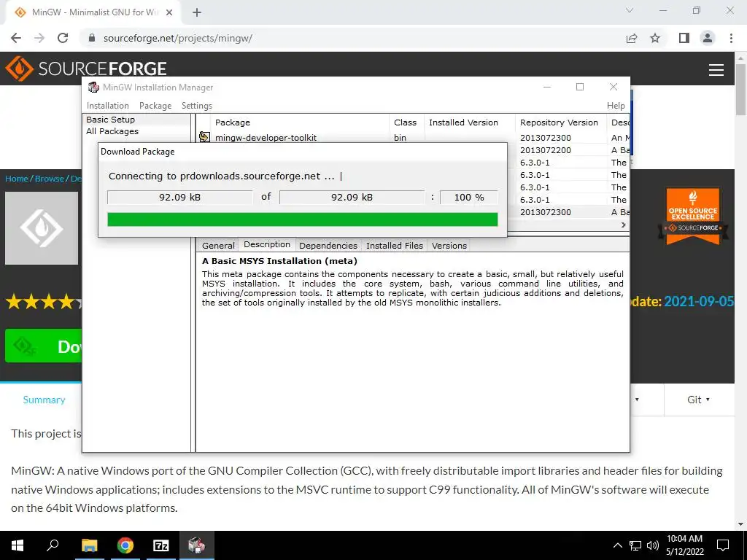Select the mingw-developer-toolkit package row

click(414, 137)
